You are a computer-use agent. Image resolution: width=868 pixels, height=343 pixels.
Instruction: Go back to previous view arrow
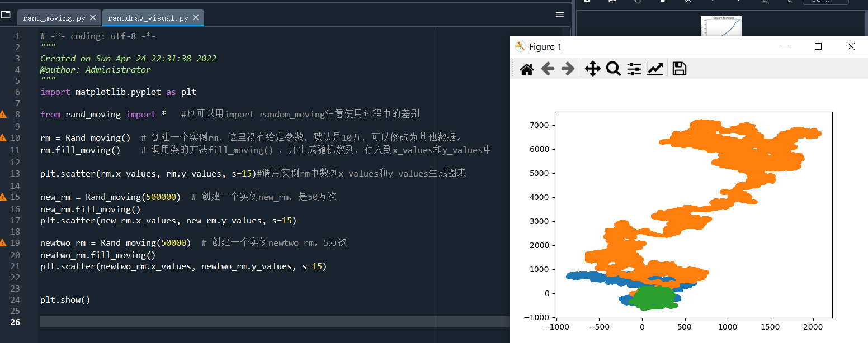(x=548, y=69)
